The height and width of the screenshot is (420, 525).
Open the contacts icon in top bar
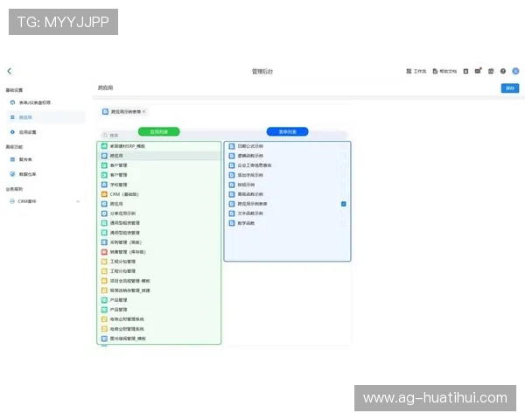[x=465, y=71]
